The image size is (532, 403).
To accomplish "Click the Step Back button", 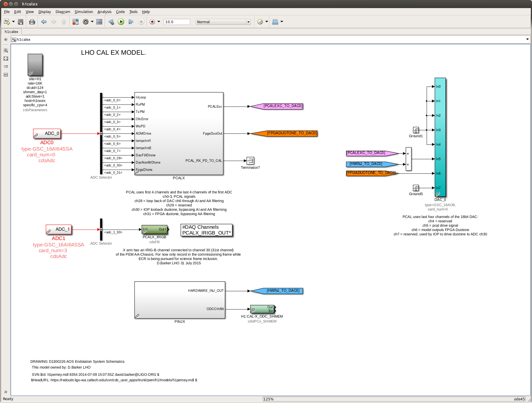I will tap(111, 22).
